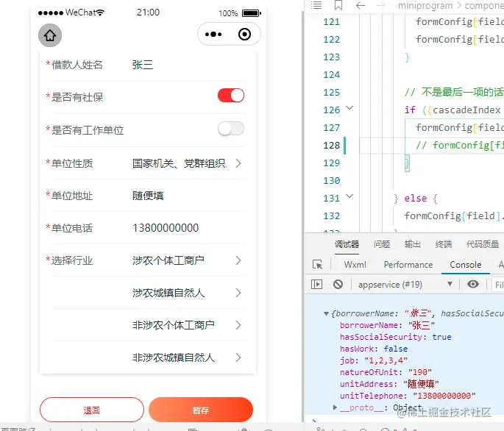Open the 涉农城镇自然人 option row
The width and height of the screenshot is (504, 431).
pos(148,293)
